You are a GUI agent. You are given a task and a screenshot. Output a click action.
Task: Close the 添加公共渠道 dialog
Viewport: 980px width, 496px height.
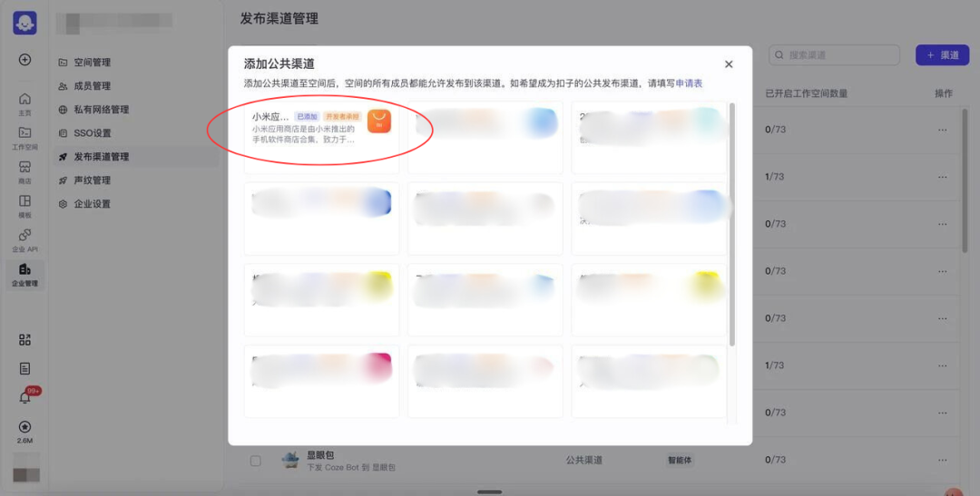pos(729,64)
